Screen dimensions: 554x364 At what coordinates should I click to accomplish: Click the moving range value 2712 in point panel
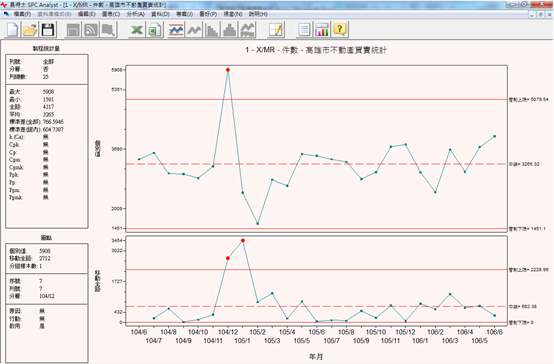click(x=45, y=258)
